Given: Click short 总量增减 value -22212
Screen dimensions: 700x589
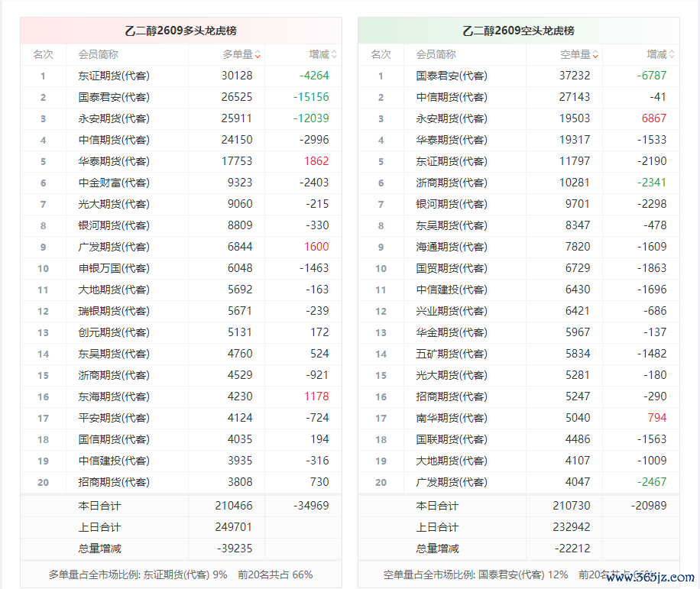Looking at the screenshot, I should pyautogui.click(x=572, y=549).
